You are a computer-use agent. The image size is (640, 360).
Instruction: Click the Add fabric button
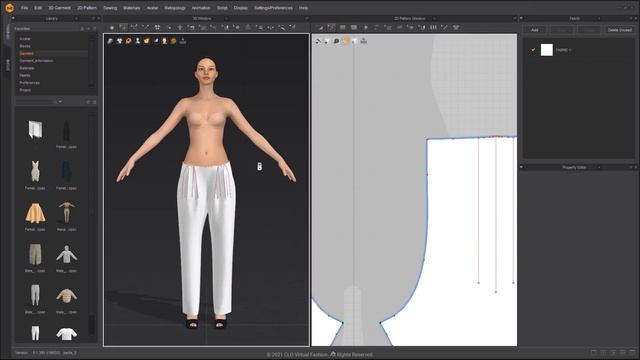click(534, 30)
